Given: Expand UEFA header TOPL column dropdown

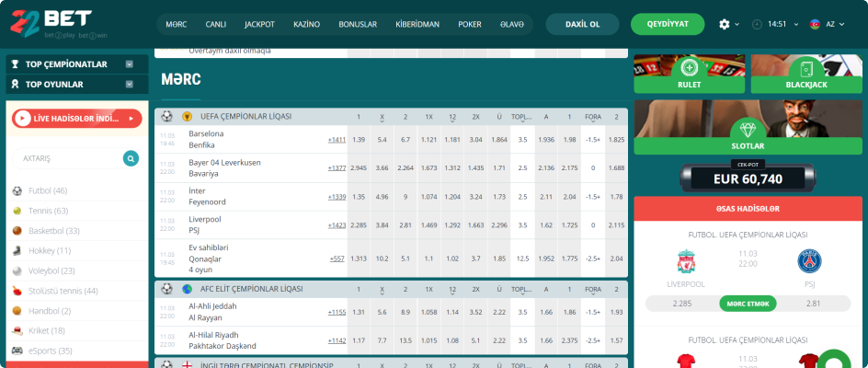Looking at the screenshot, I should point(522,121).
